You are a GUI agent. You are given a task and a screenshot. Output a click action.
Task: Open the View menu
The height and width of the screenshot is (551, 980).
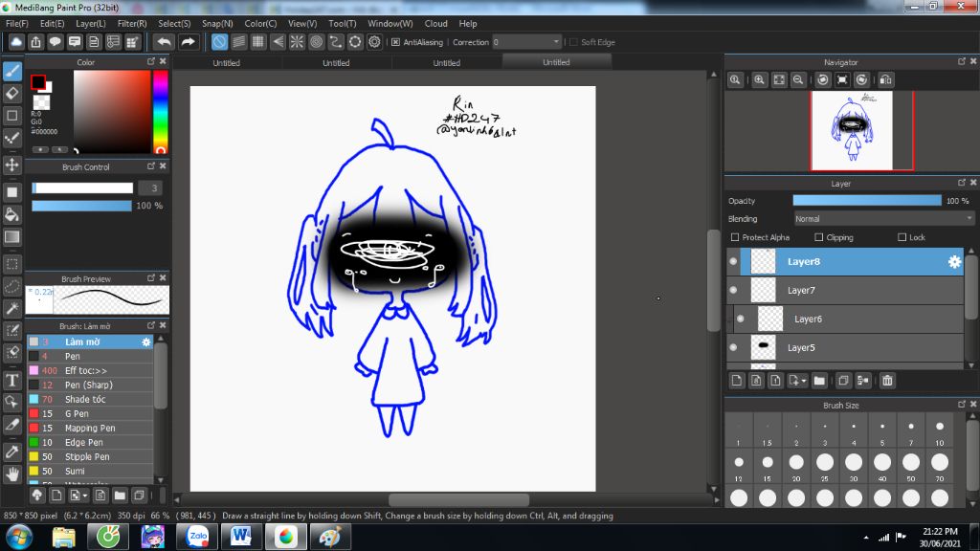[302, 24]
